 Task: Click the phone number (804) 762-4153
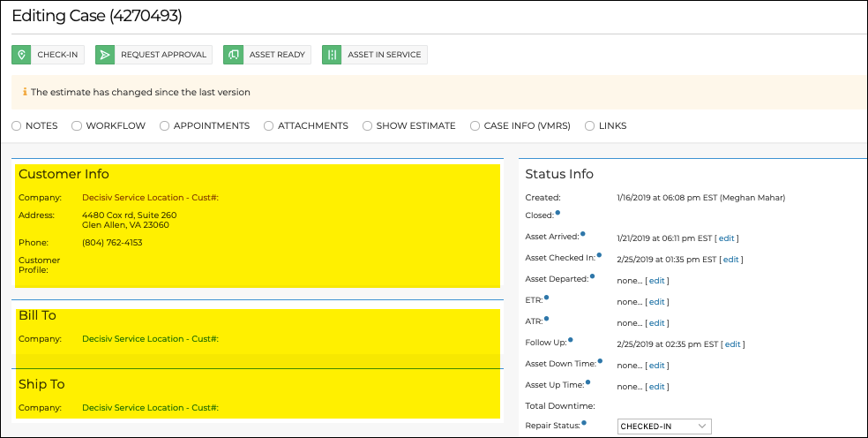click(112, 242)
